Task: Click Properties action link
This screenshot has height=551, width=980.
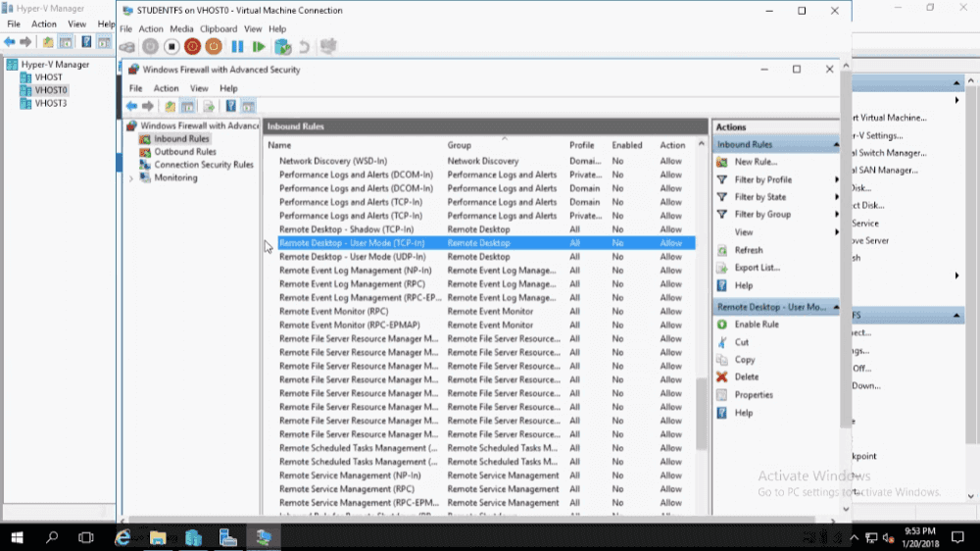Action: coord(754,395)
